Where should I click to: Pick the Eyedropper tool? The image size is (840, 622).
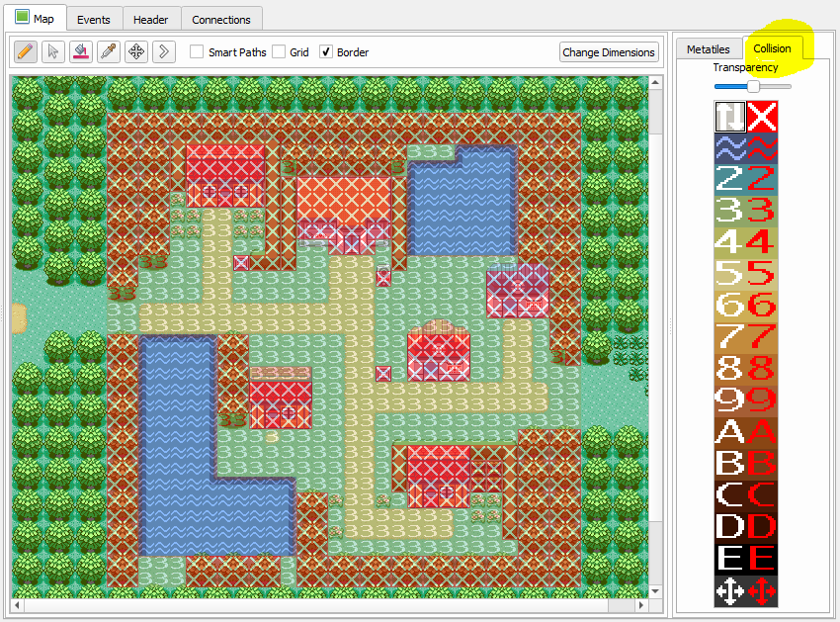click(109, 52)
